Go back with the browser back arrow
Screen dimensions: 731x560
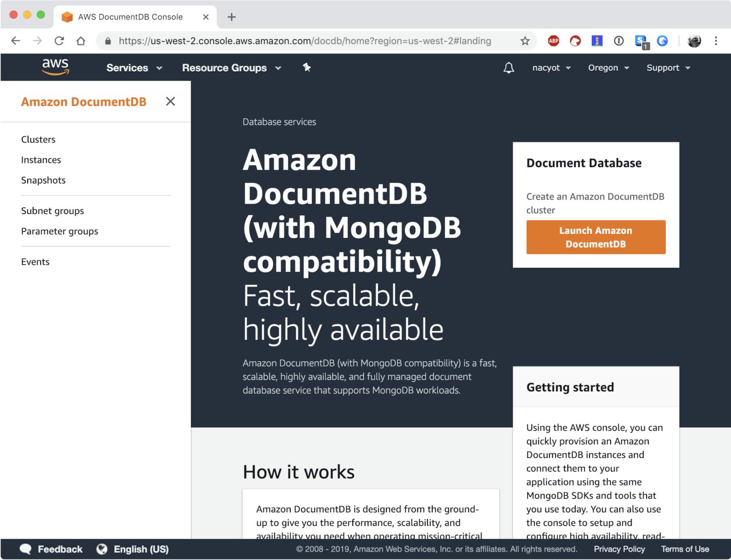point(16,41)
